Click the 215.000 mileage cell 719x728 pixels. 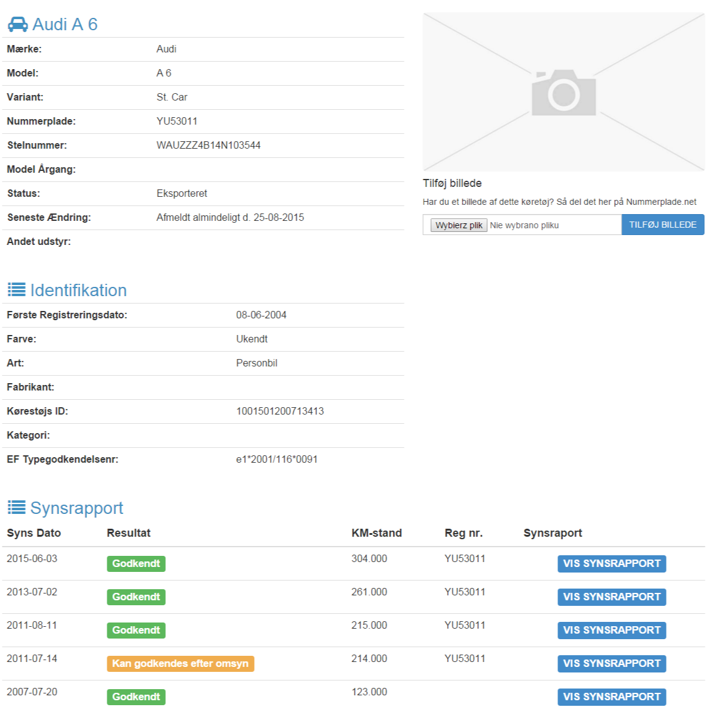[x=369, y=626]
